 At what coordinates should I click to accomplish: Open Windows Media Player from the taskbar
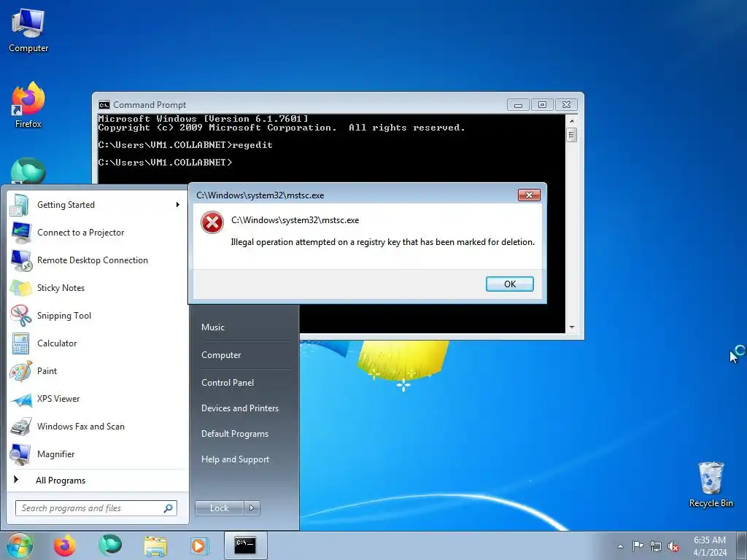pos(199,545)
